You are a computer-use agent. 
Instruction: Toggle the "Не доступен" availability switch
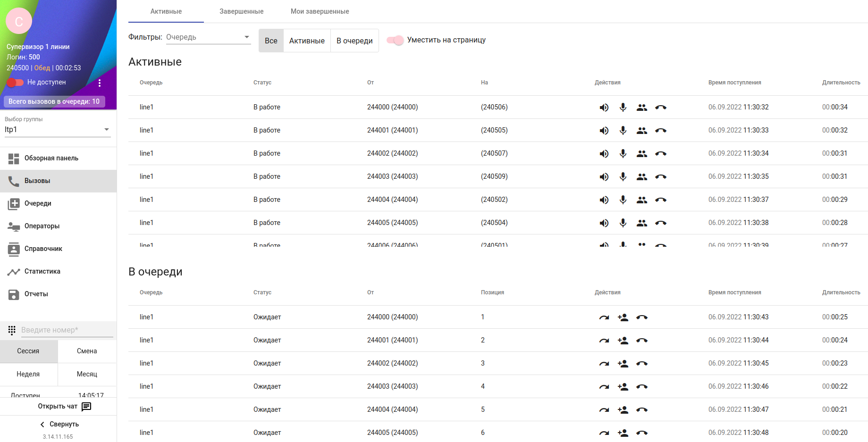(x=15, y=83)
